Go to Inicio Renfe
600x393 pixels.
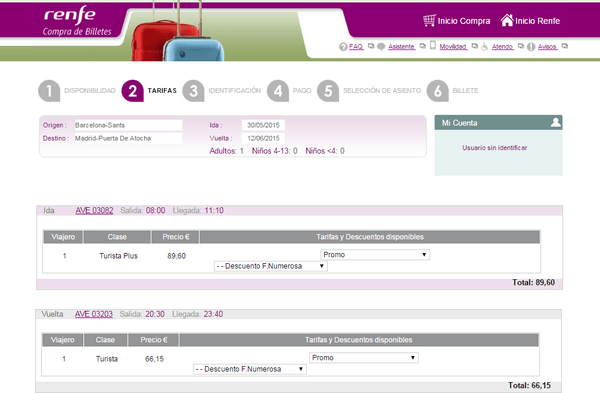(537, 21)
